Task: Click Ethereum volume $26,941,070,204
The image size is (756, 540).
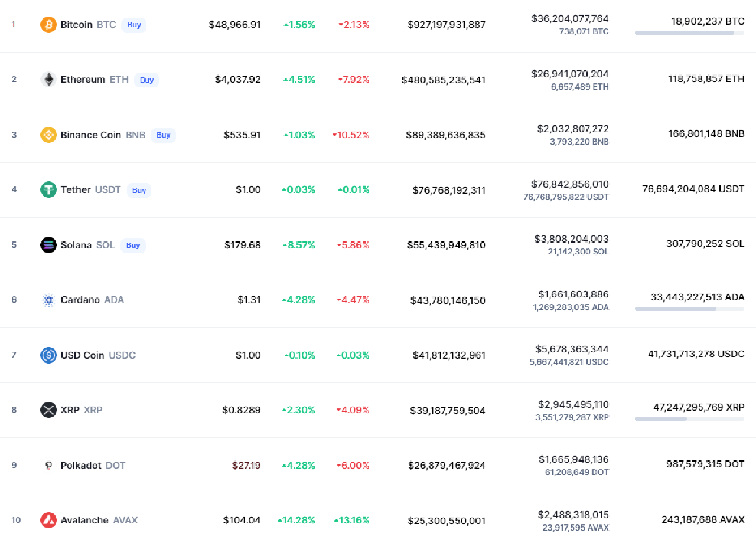Action: click(570, 74)
